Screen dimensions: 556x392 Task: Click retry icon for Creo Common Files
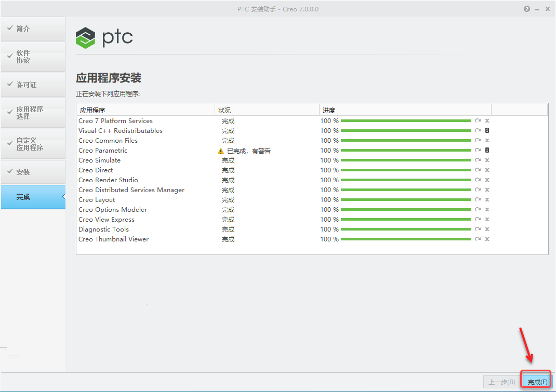click(478, 141)
